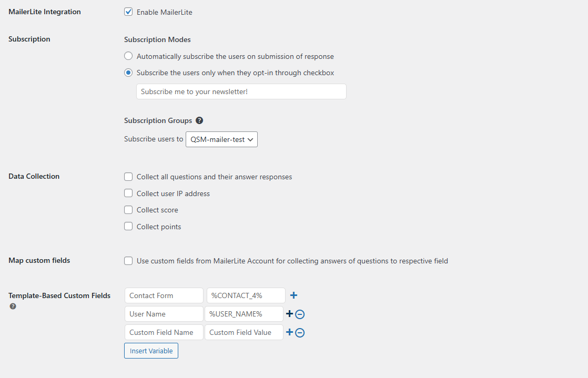
Task: Select subscribe only via opt-in checkbox mode
Action: pos(128,73)
